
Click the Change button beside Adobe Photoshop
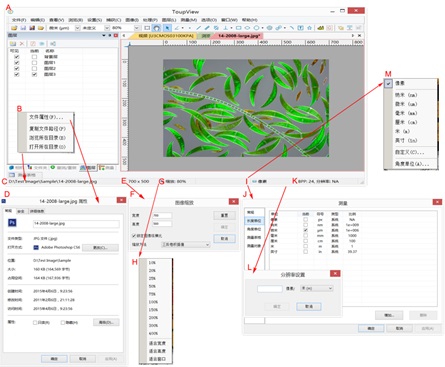[100, 248]
